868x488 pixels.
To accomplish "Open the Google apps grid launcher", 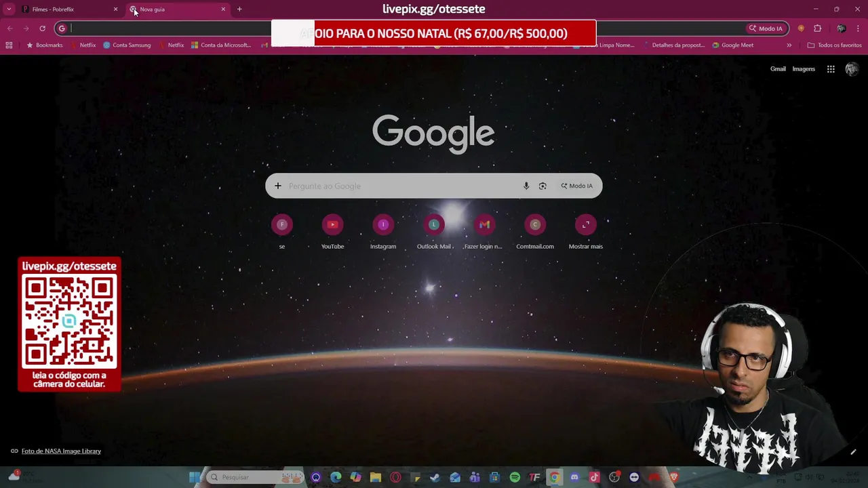I will click(831, 69).
